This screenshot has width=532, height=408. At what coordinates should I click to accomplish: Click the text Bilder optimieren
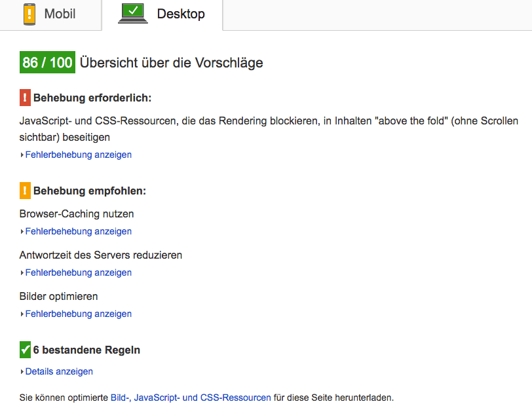59,297
